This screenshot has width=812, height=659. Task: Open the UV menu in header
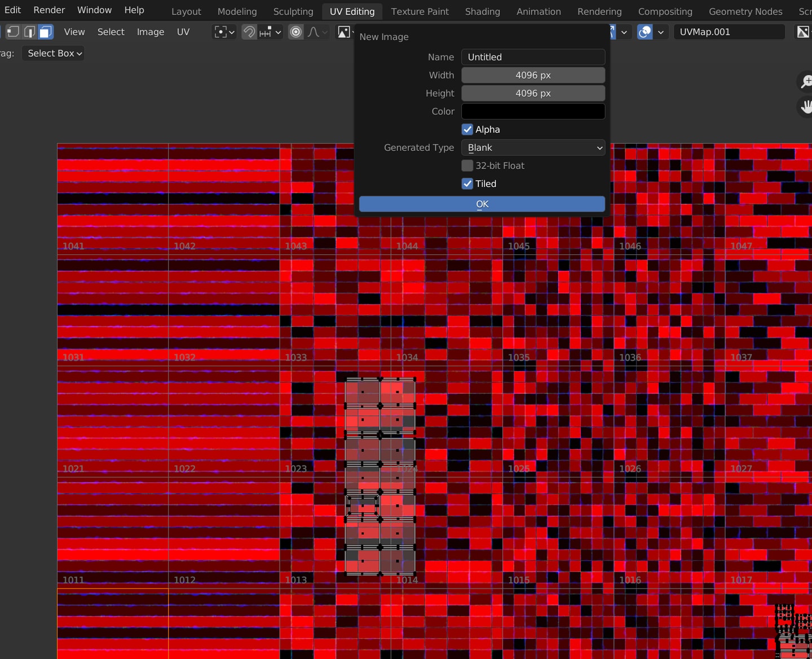point(183,32)
